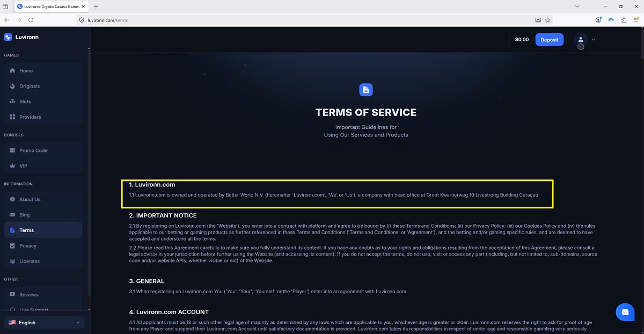Click the blue Deposit button

550,39
